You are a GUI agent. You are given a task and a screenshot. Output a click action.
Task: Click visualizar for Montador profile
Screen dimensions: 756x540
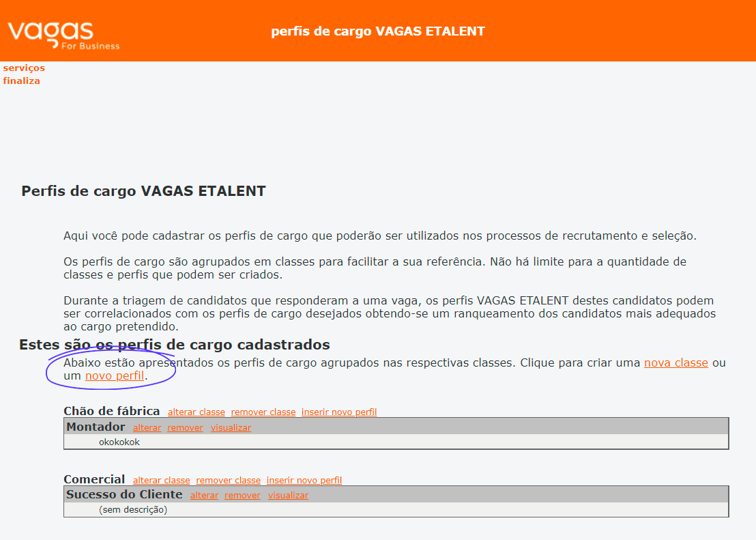point(231,428)
